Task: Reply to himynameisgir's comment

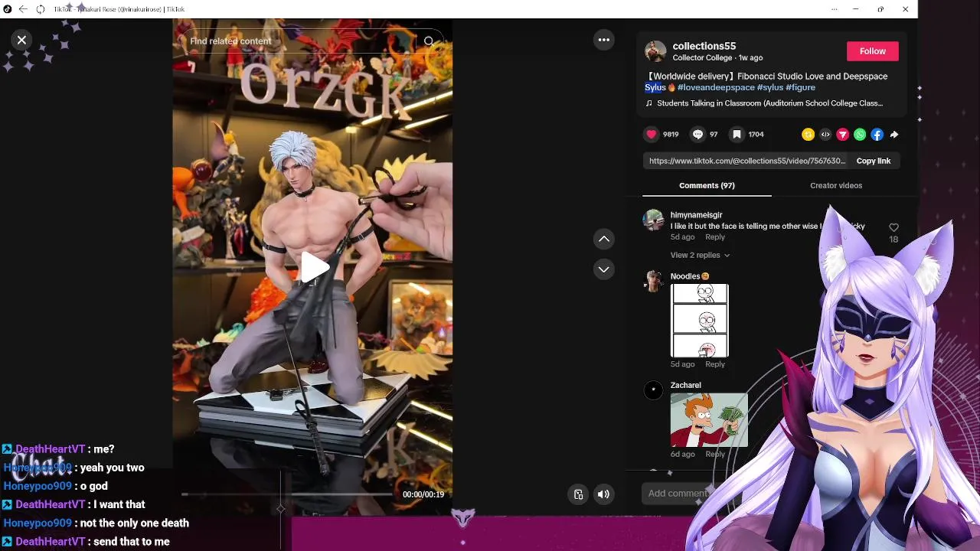Action: pyautogui.click(x=715, y=237)
